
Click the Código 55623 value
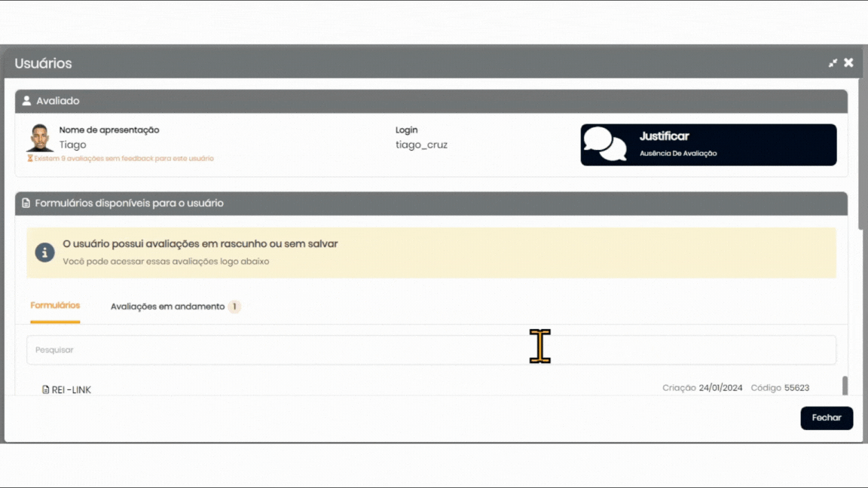796,388
